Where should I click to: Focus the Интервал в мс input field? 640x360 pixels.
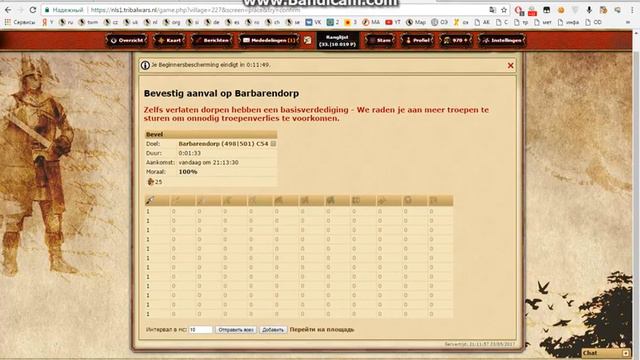[200, 329]
